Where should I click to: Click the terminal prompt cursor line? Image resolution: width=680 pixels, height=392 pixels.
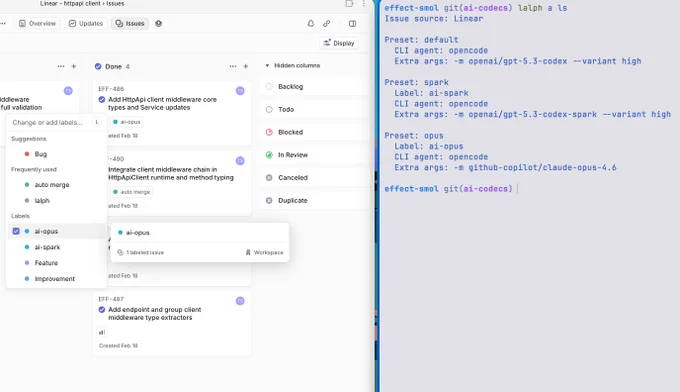point(451,189)
